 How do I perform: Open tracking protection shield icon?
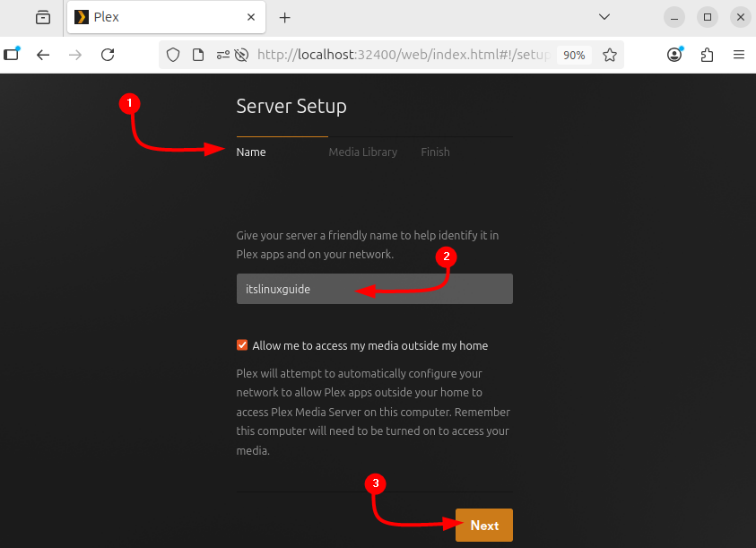pyautogui.click(x=174, y=55)
